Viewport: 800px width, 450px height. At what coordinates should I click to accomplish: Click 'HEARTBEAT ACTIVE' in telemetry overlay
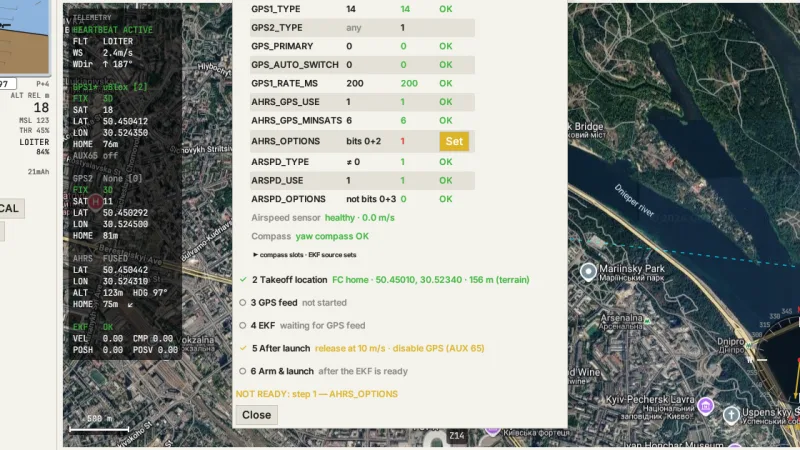[113, 30]
